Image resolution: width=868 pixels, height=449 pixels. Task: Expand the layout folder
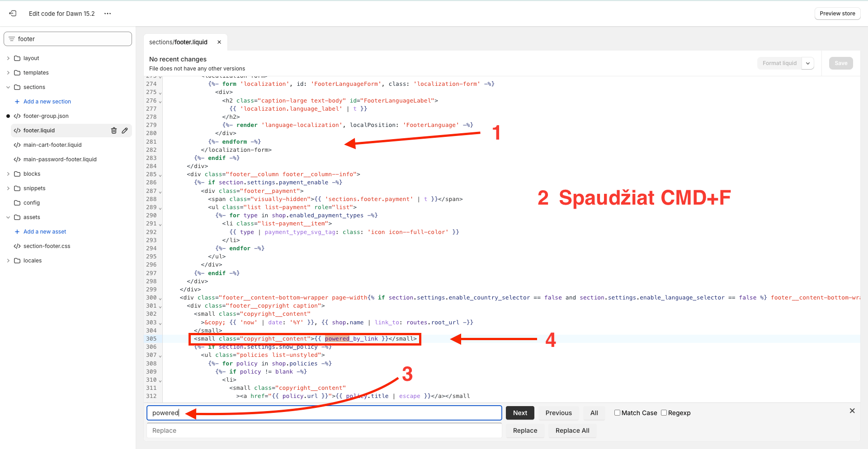point(8,58)
